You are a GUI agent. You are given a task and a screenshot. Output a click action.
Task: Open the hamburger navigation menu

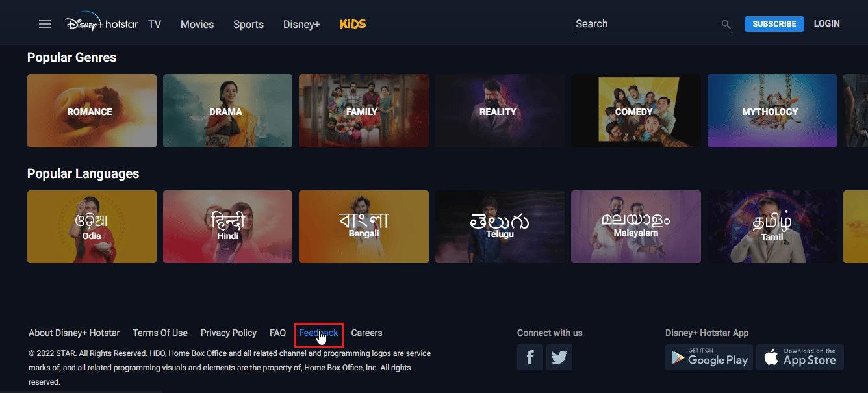click(45, 24)
